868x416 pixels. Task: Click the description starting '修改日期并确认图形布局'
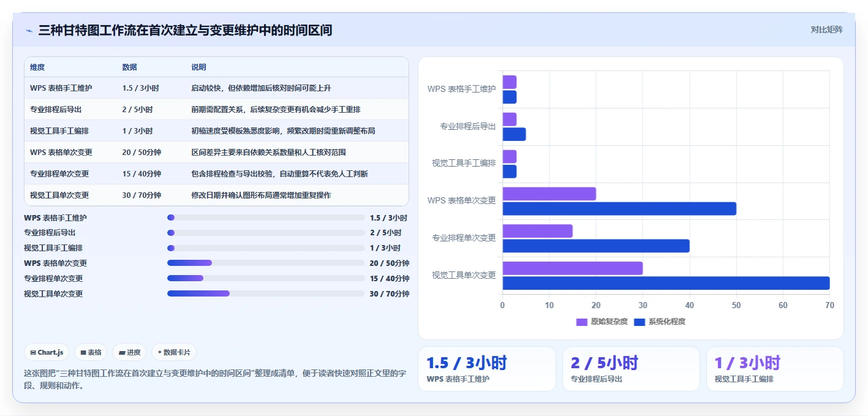[x=261, y=195]
